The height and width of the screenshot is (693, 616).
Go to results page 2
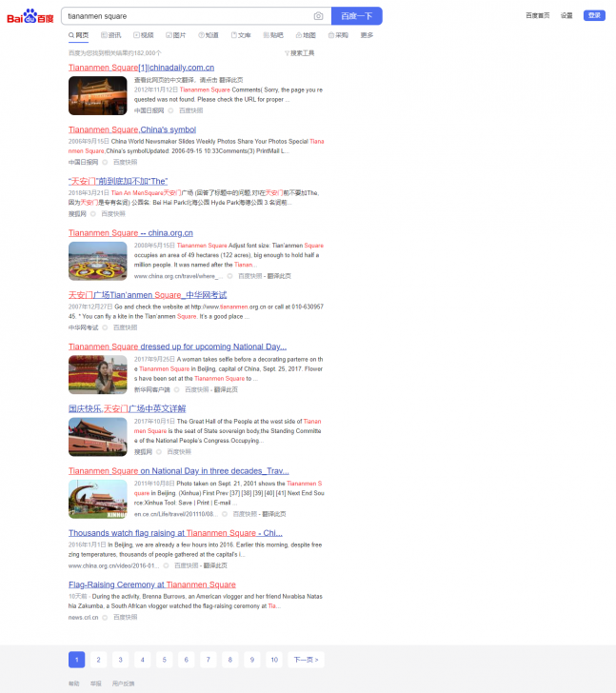[99, 660]
